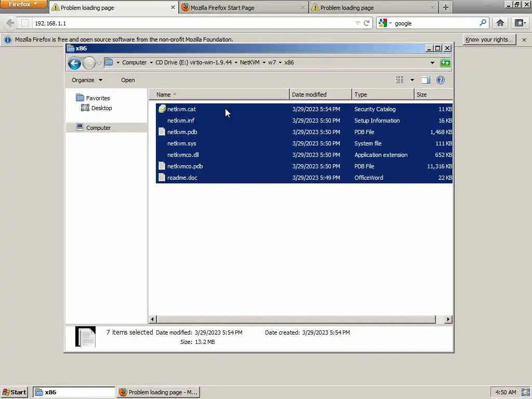The height and width of the screenshot is (399, 532).
Task: Click the Firefox URL field showing 192.168.1.1
Action: (x=193, y=23)
